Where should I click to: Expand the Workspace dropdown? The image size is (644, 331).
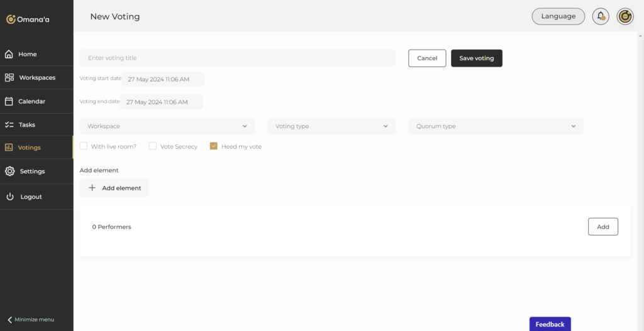click(167, 126)
